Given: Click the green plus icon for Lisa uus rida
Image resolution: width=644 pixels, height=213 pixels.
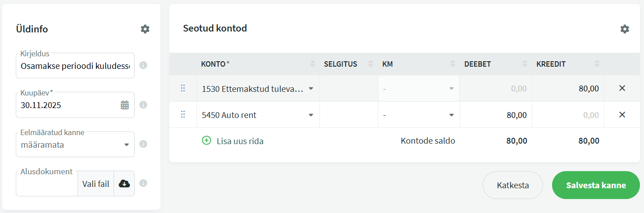Looking at the screenshot, I should pos(206,140).
